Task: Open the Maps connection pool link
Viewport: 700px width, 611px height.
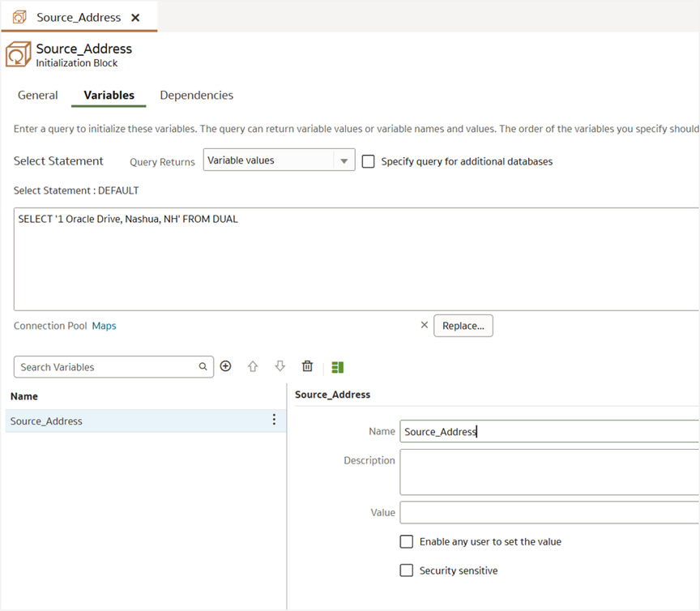Action: 104,325
